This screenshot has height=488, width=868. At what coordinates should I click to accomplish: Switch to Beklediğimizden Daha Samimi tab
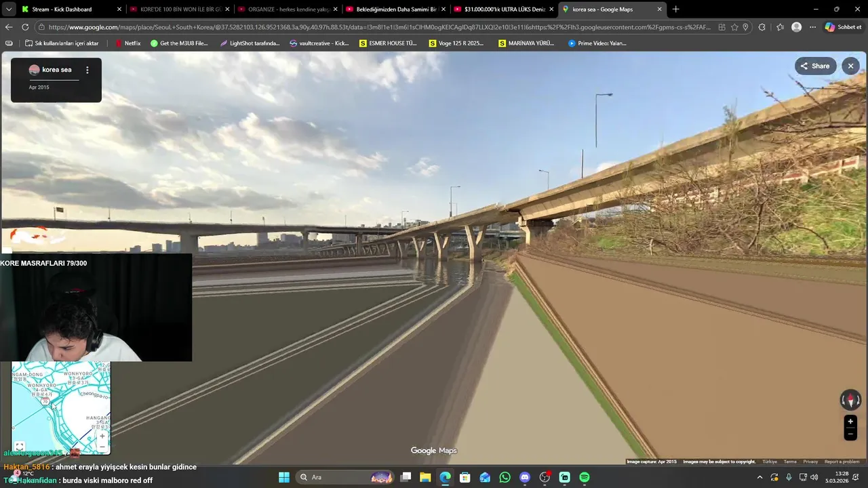[395, 9]
